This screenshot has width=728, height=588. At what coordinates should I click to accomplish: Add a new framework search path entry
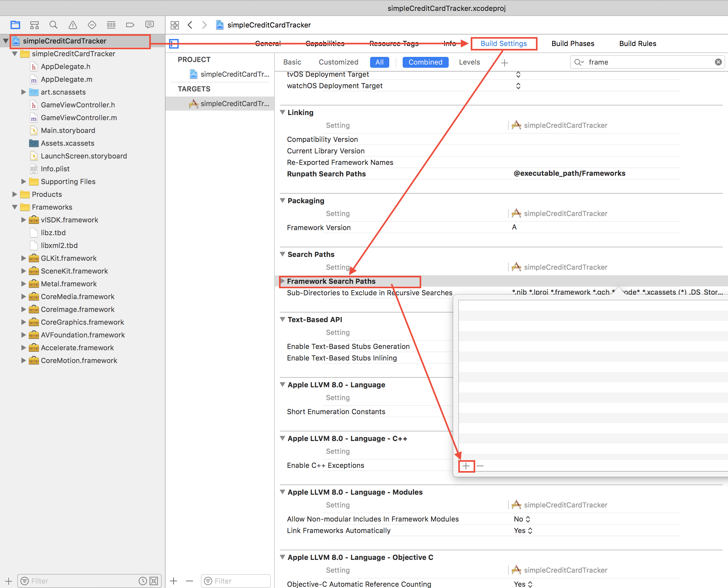(466, 466)
